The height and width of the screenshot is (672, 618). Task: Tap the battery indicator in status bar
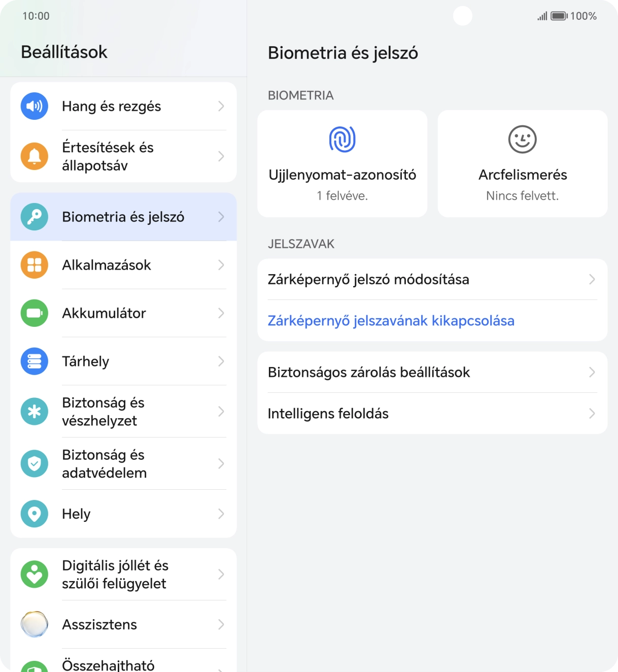point(559,16)
